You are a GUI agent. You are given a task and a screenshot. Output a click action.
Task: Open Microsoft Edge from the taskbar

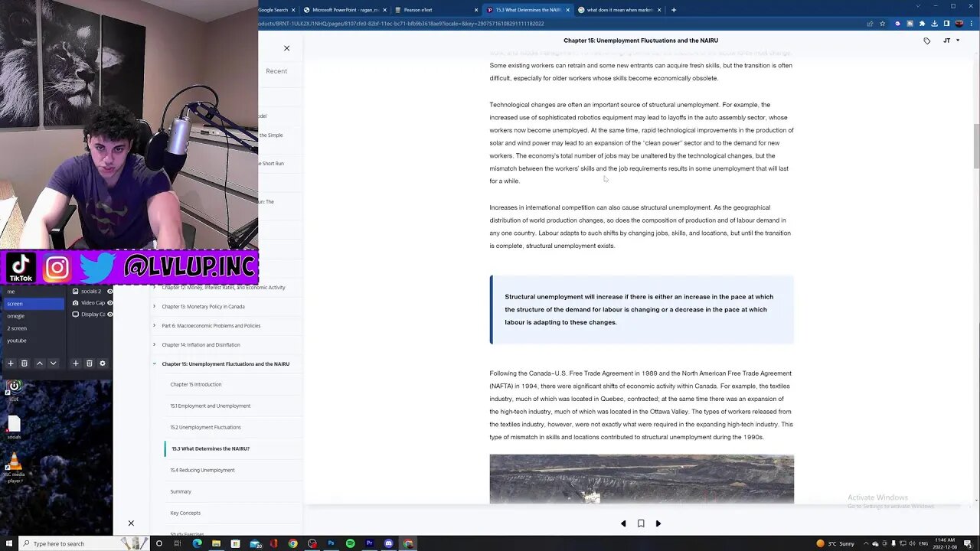coord(198,543)
